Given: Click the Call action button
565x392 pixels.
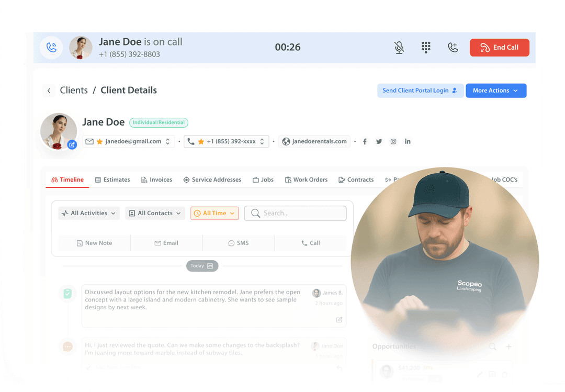Looking at the screenshot, I should click(311, 243).
